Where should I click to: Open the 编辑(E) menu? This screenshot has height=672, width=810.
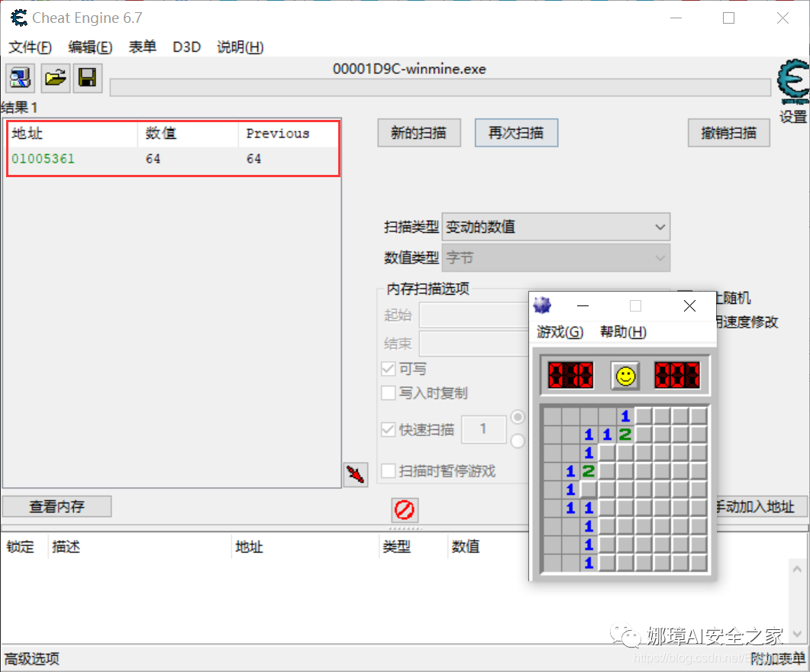click(90, 47)
